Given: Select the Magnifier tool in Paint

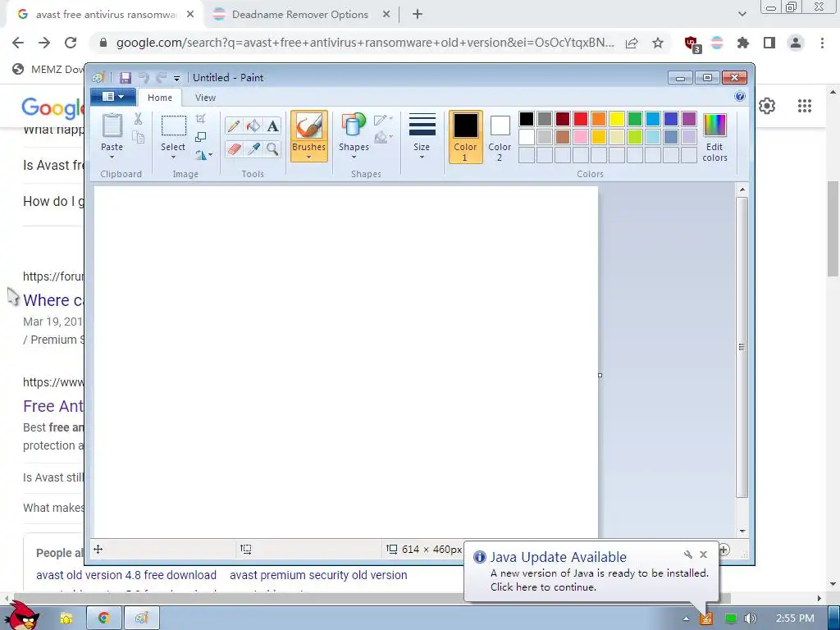Looking at the screenshot, I should [272, 148].
